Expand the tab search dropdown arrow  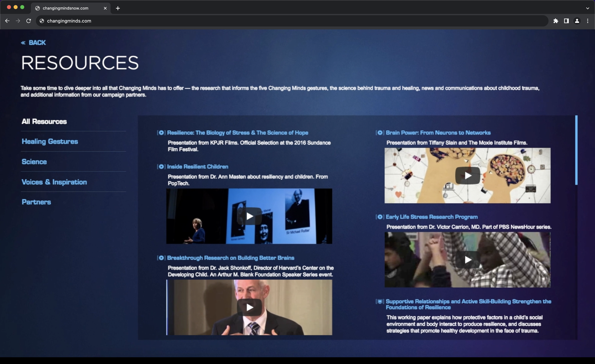coord(588,8)
